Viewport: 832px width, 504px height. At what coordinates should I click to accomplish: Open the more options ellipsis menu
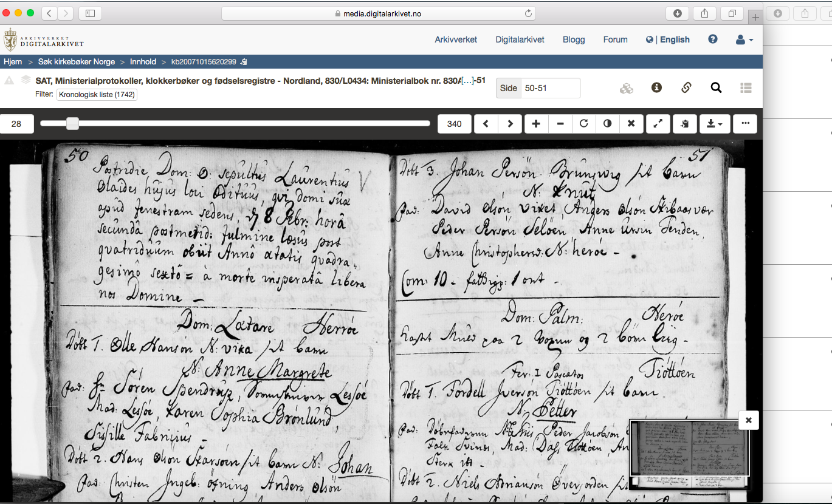745,124
